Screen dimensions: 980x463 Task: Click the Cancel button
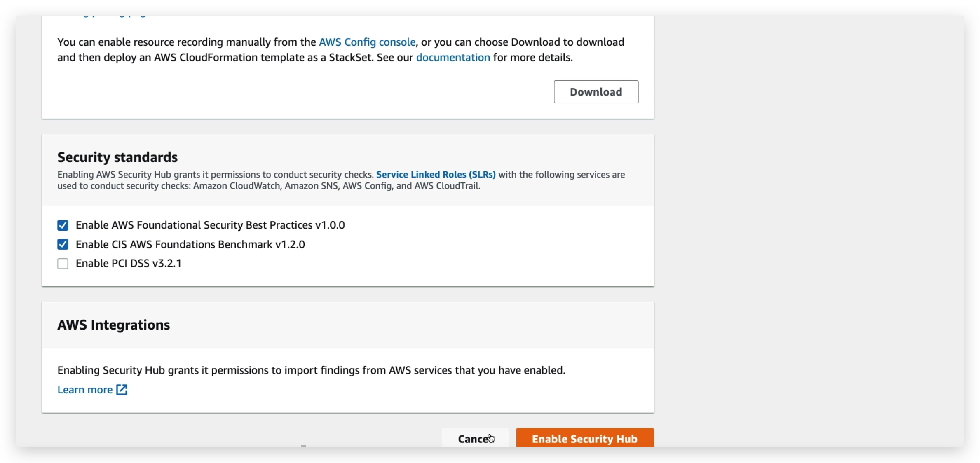point(475,439)
